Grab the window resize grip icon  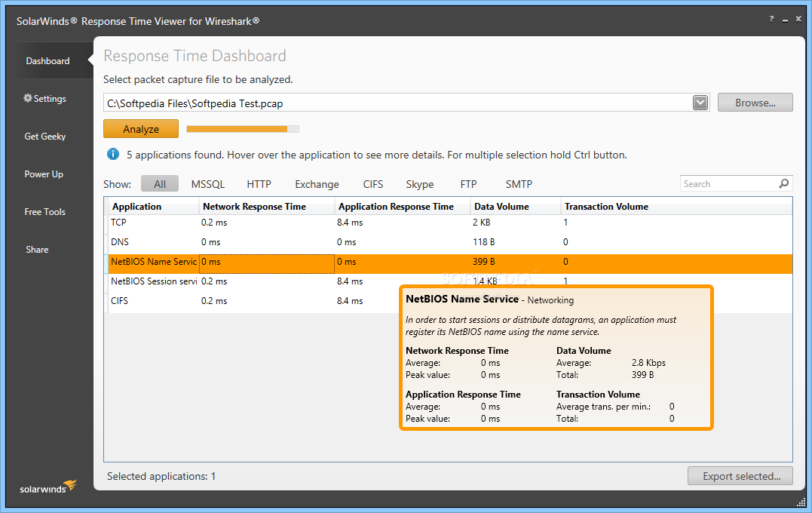tap(801, 501)
